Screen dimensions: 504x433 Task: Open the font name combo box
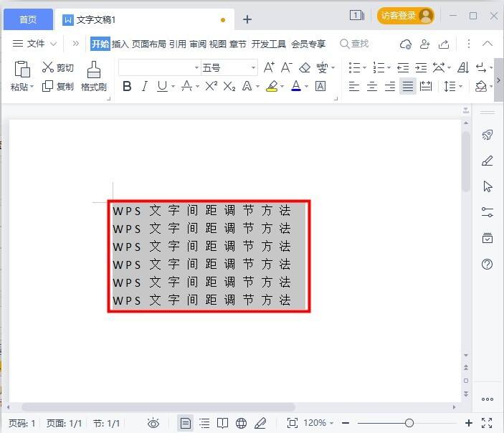pyautogui.click(x=159, y=67)
